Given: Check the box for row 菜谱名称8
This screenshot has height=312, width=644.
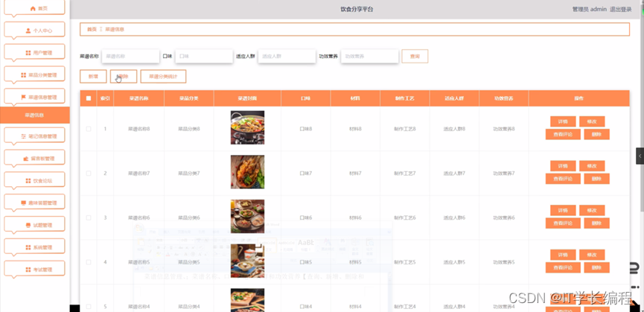Looking at the screenshot, I should click(89, 129).
